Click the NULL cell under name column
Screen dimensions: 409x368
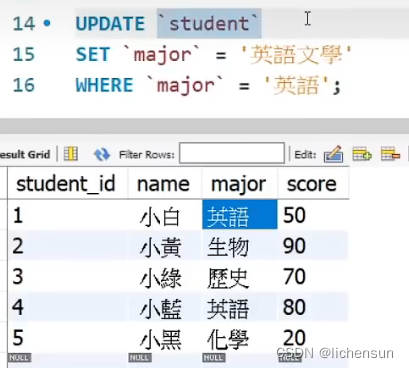(140, 358)
